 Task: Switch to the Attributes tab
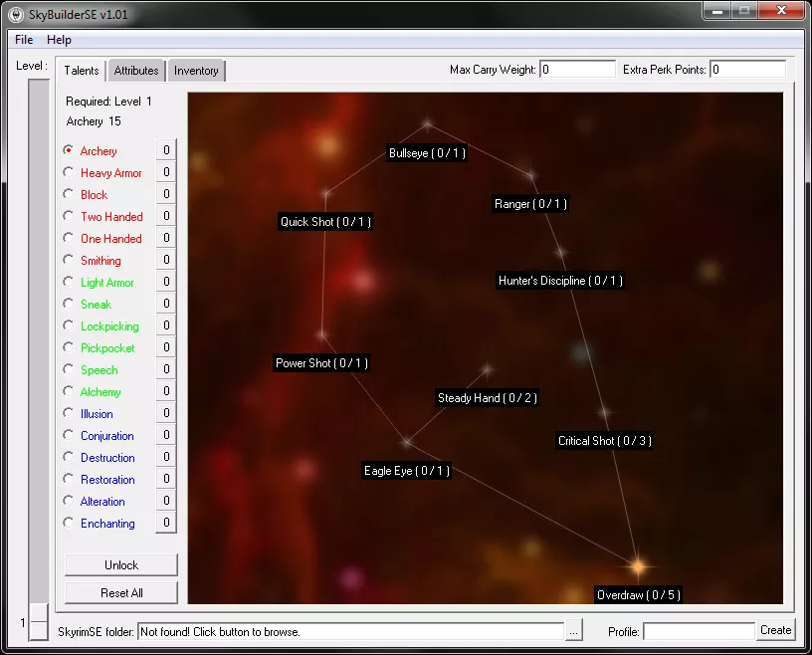pyautogui.click(x=136, y=71)
